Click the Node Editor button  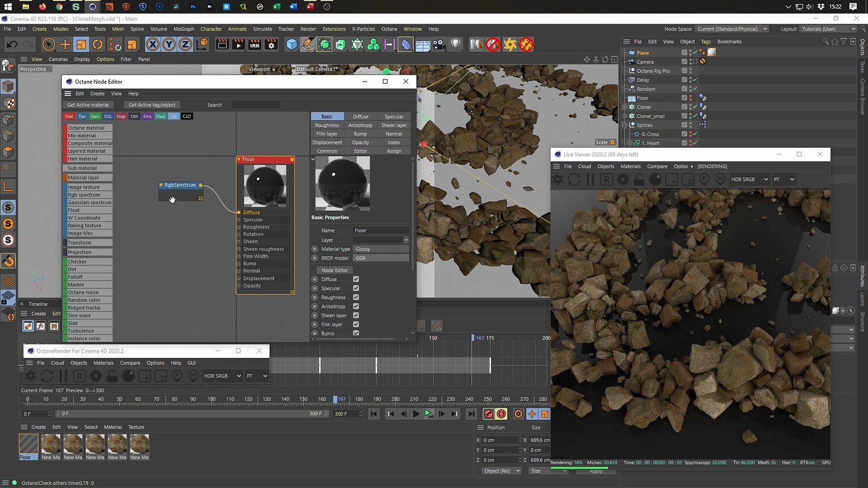click(x=334, y=270)
